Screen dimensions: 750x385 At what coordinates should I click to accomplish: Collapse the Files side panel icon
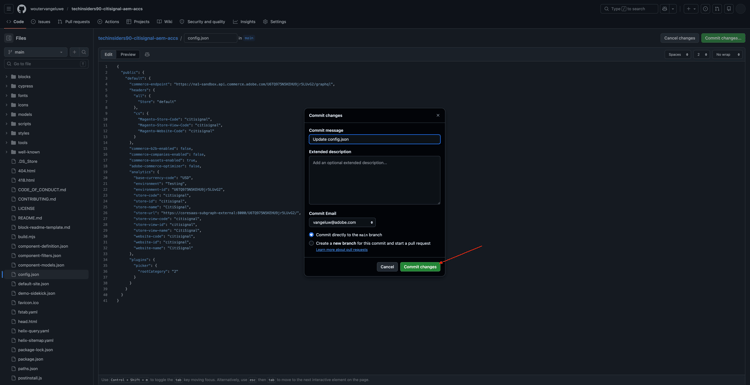[9, 38]
